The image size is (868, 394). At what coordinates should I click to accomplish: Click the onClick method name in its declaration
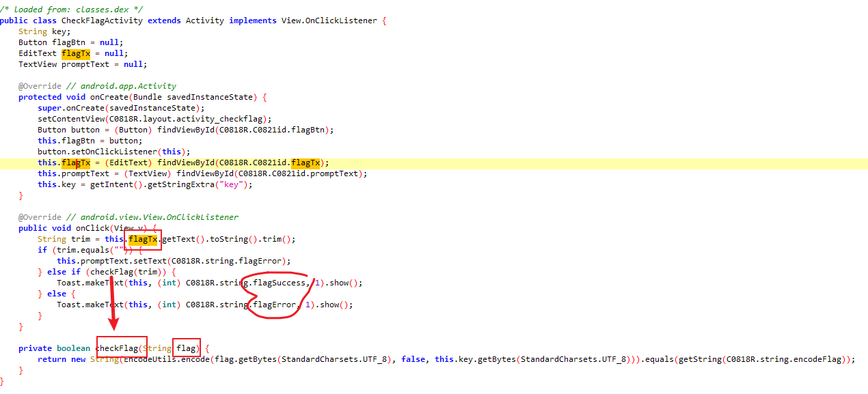(x=92, y=228)
